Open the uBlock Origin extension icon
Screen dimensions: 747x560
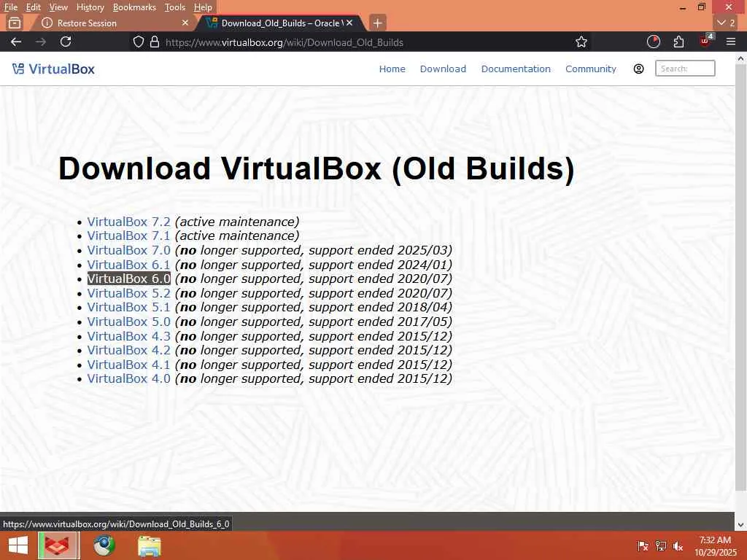click(705, 41)
